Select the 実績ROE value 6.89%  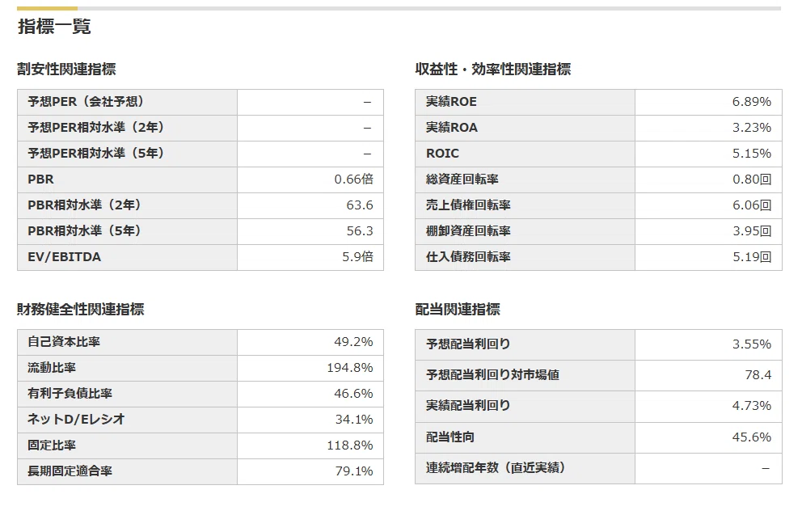pyautogui.click(x=751, y=102)
